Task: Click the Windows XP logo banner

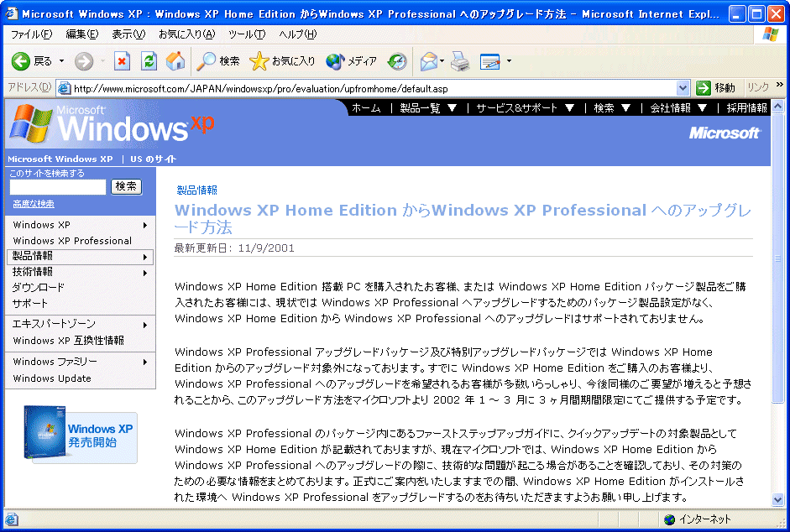Action: point(112,123)
